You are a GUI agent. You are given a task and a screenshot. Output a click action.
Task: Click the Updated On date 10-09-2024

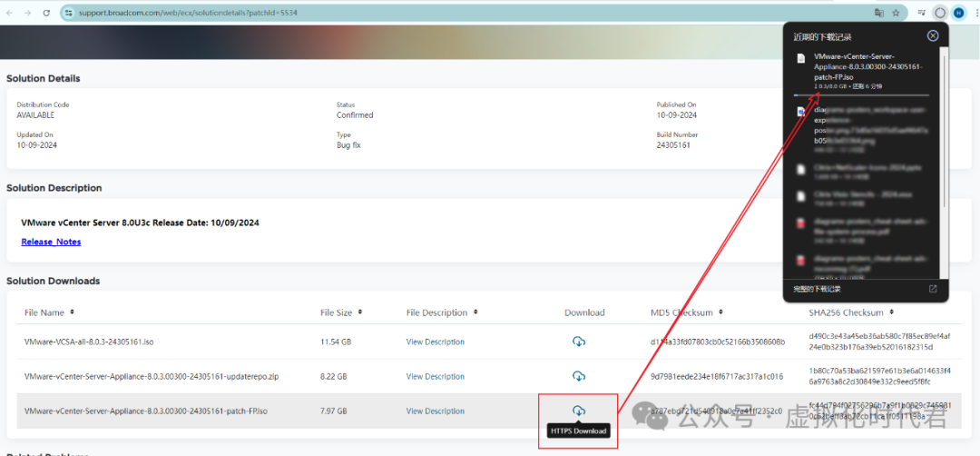click(37, 145)
